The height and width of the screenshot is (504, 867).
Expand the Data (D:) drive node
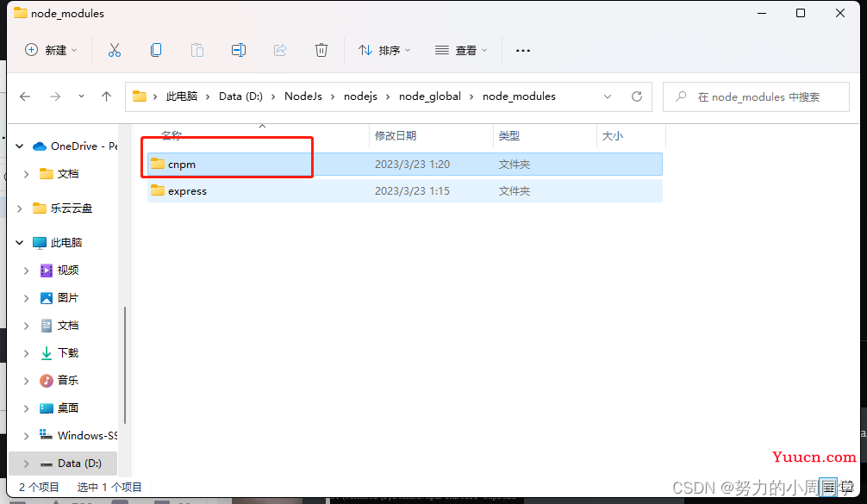click(x=26, y=464)
